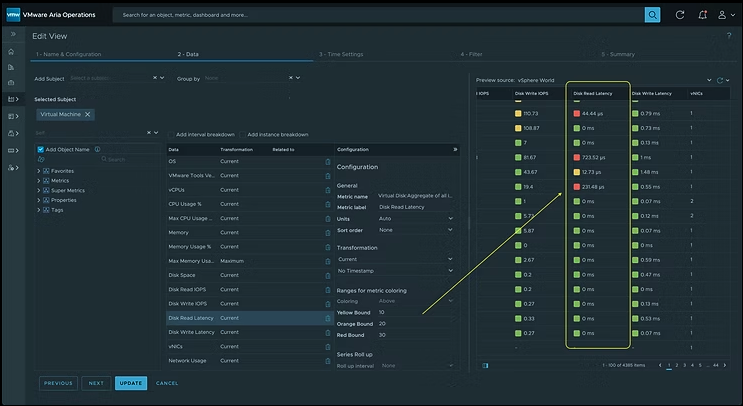Go to the next preview page arrow
The height and width of the screenshot is (406, 743).
[x=725, y=365]
